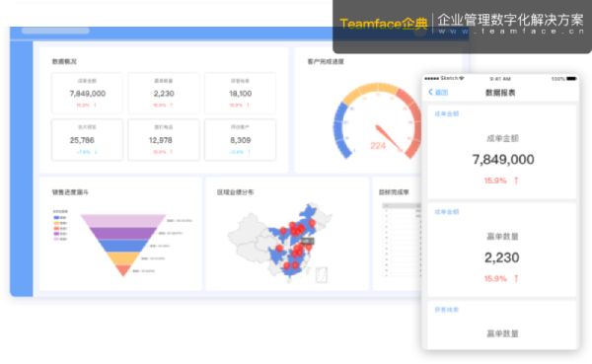Click the red up arrow in the desktop 7,849,000 card
Image resolution: width=592 pixels, height=364 pixels.
click(x=95, y=105)
